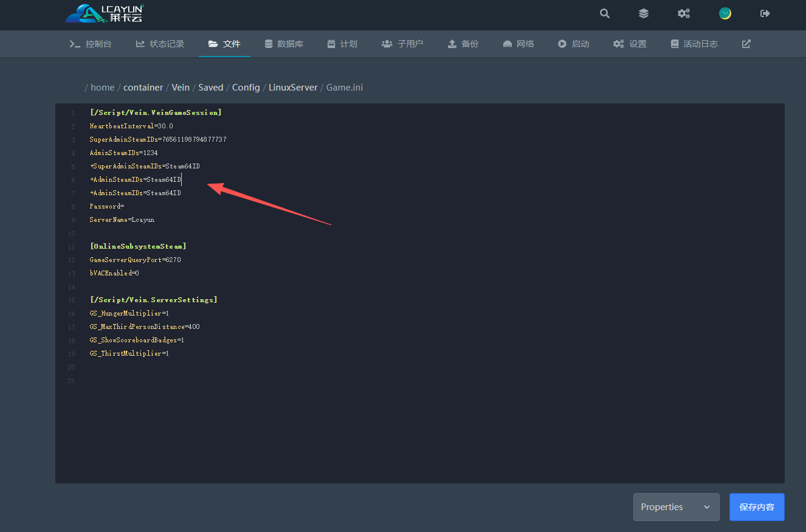Open the 数据库 database tab

pos(284,44)
